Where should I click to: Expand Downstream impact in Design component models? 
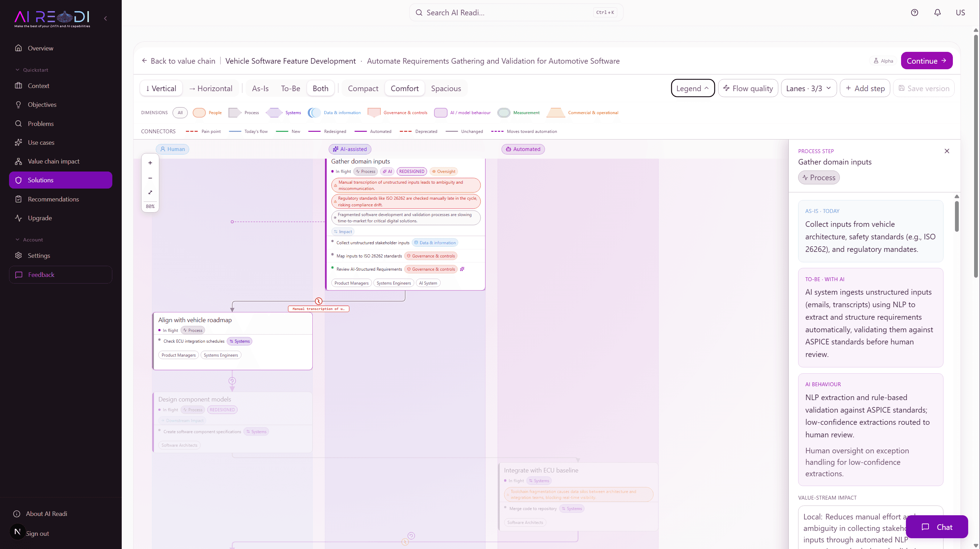pos(182,420)
